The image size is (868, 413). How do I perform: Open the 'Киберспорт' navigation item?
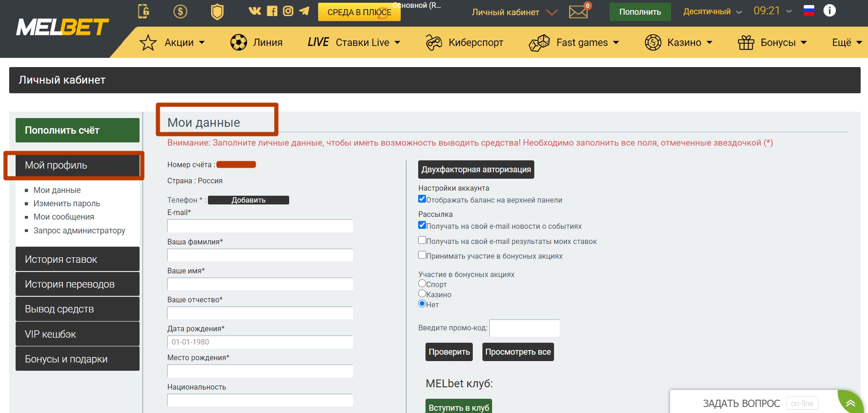point(465,42)
